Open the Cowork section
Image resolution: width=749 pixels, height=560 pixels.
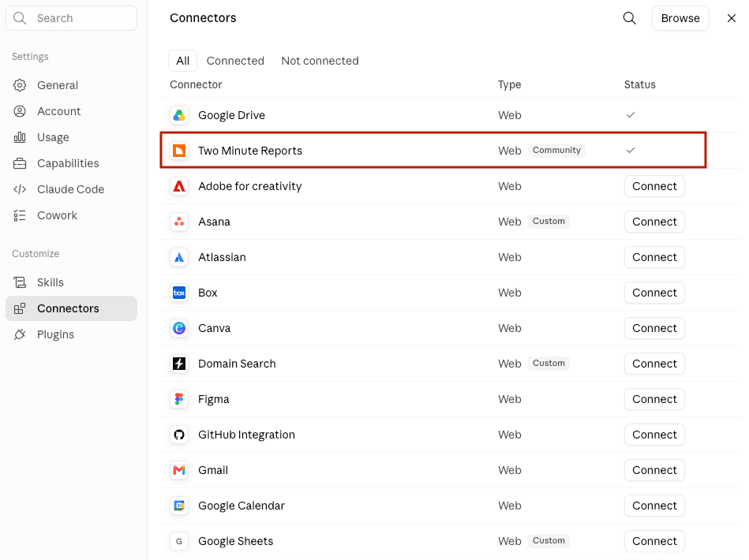pyautogui.click(x=72, y=215)
